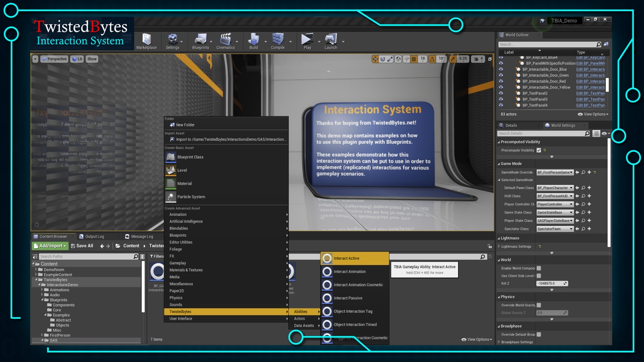Screen dimensions: 644x362
Task: Select the rotate gizmo tool in viewport
Action: tap(383, 59)
